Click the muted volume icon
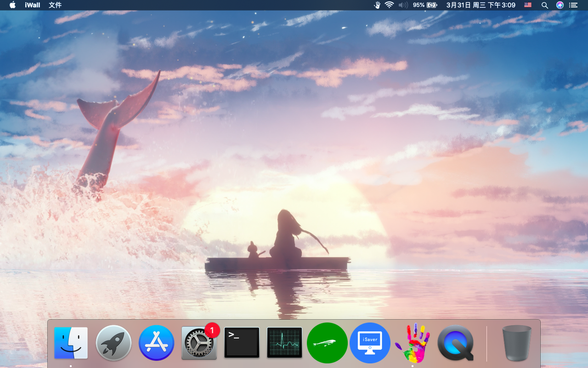This screenshot has height=368, width=588. tap(403, 5)
